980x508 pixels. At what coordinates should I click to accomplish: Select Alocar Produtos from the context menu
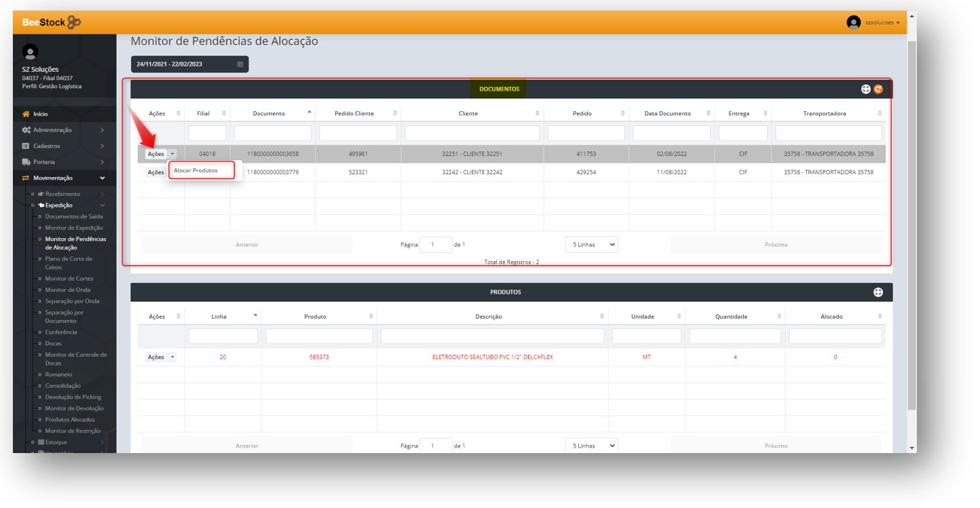(x=196, y=170)
